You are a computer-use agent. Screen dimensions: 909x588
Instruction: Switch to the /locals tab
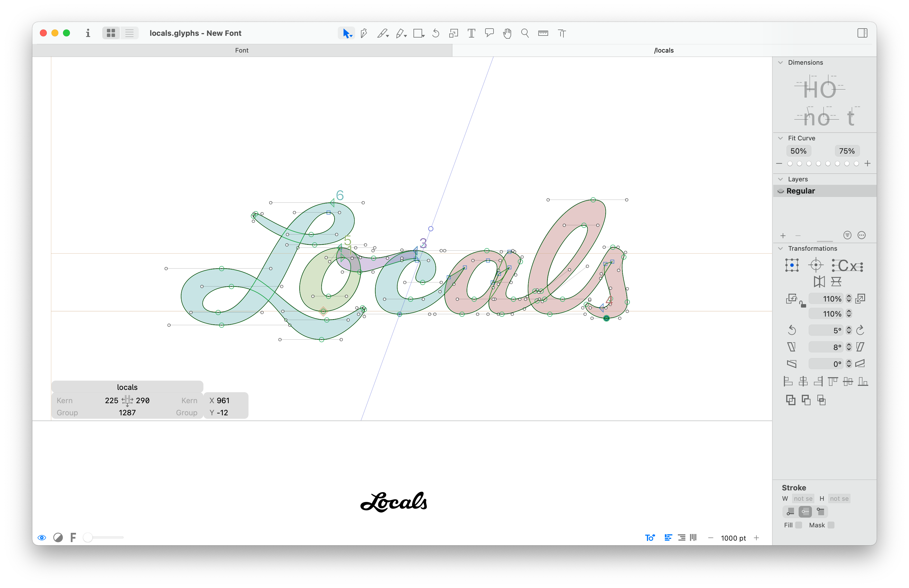click(663, 51)
